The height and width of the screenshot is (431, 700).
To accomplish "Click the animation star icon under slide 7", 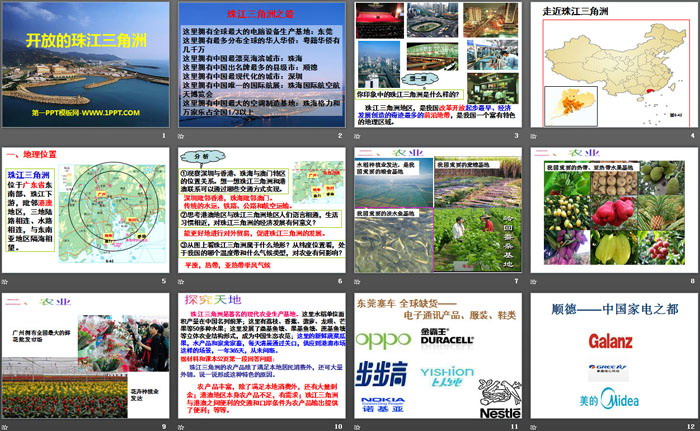I will (x=357, y=281).
